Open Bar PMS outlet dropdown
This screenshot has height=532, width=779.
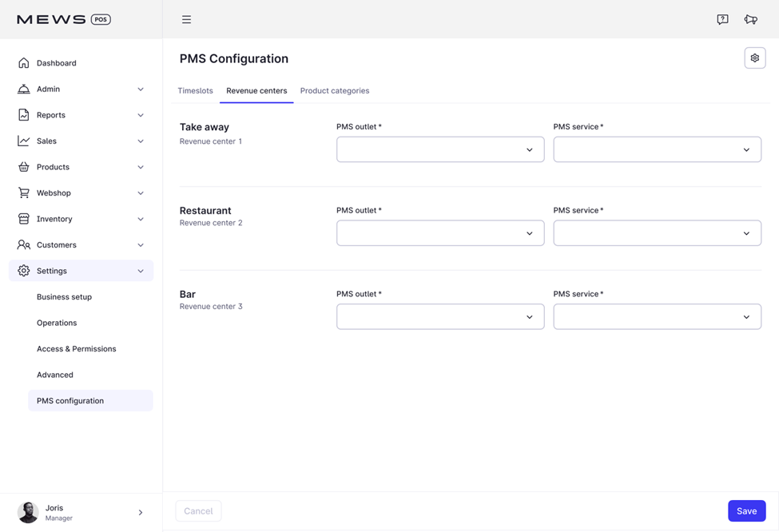click(x=439, y=317)
